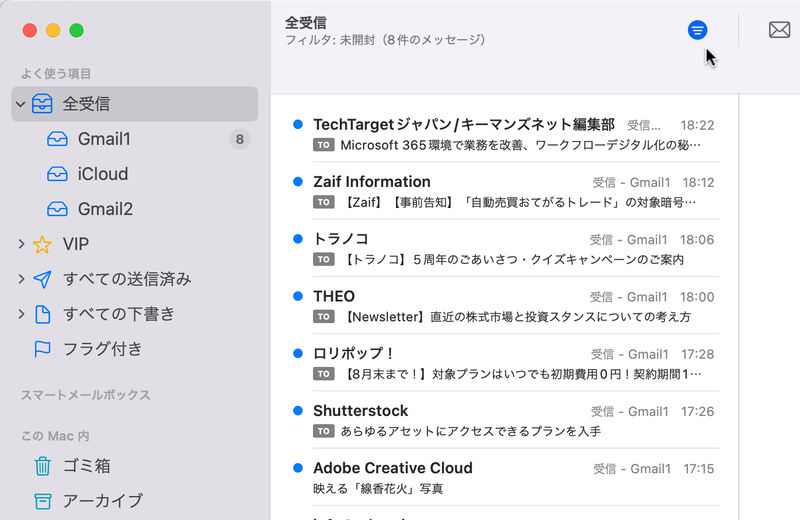This screenshot has height=520, width=800.
Task: Click TO badge on THEO message
Action: [x=323, y=317]
